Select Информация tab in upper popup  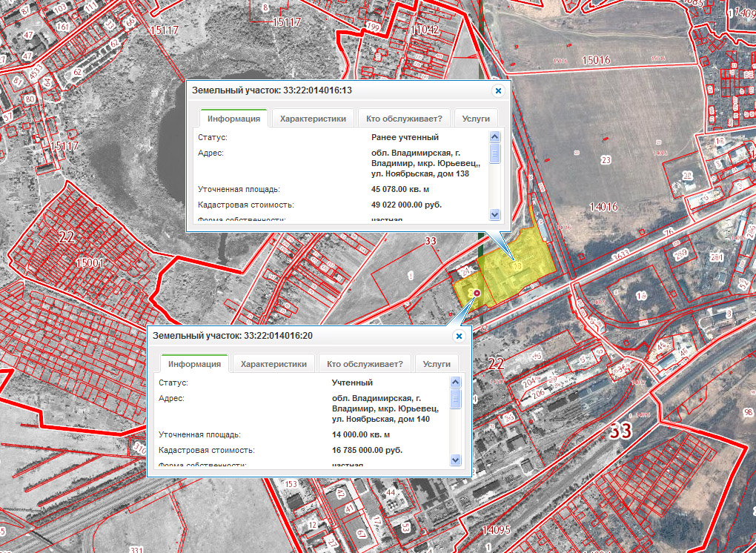tap(233, 119)
